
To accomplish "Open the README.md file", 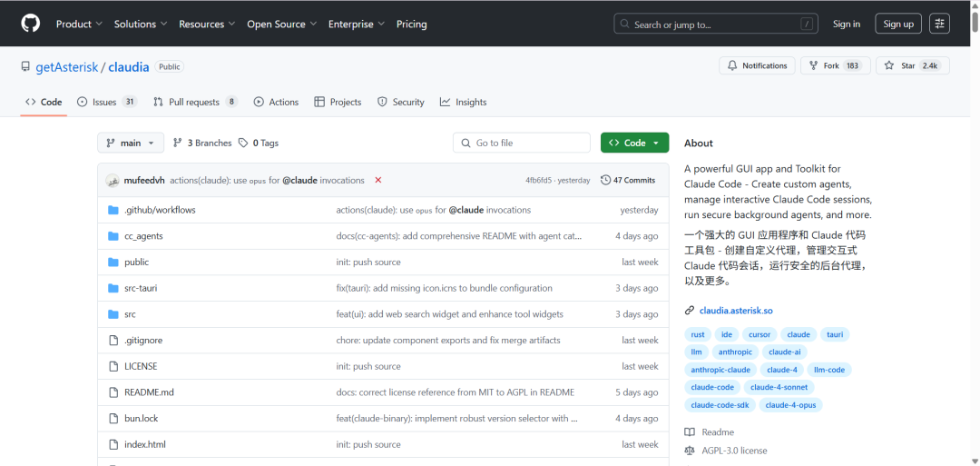I will click(149, 392).
